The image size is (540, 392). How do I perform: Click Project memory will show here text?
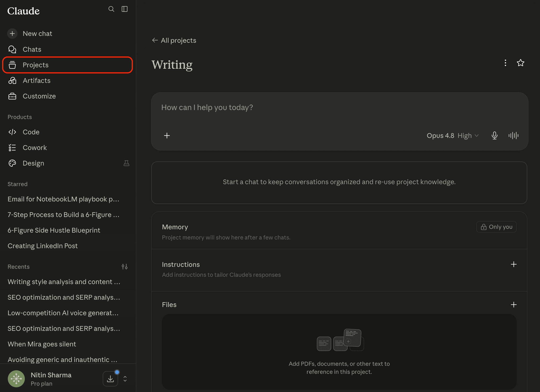(226, 237)
